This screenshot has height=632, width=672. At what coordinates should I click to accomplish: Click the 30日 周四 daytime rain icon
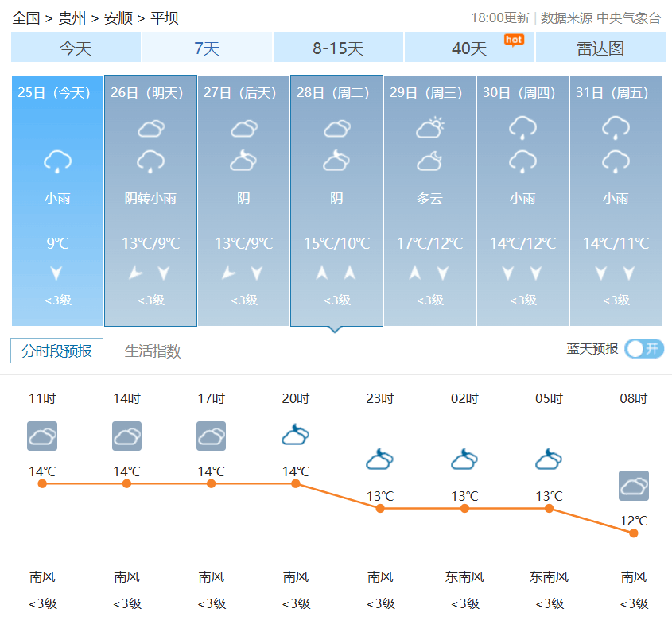[522, 127]
